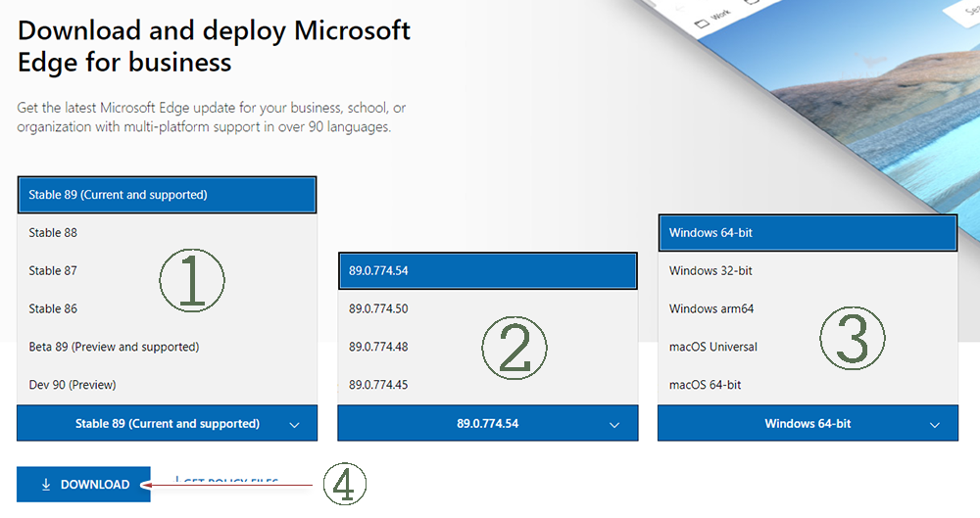The image size is (980, 518).
Task: Select build 89.0.774.45
Action: pyautogui.click(x=487, y=385)
